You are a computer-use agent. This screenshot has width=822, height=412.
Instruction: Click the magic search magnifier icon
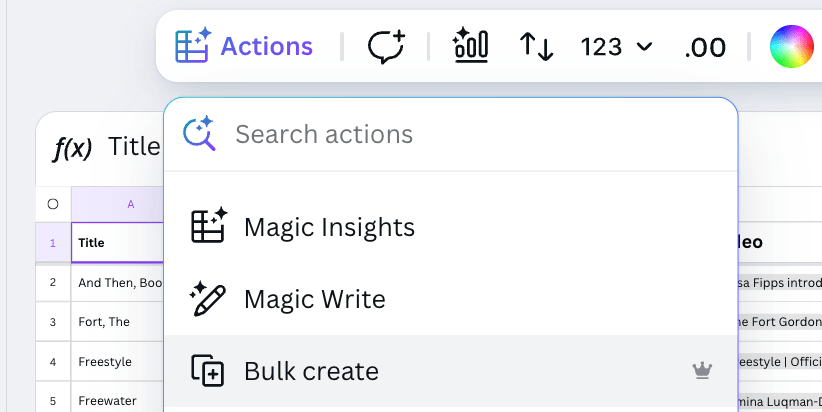point(200,134)
